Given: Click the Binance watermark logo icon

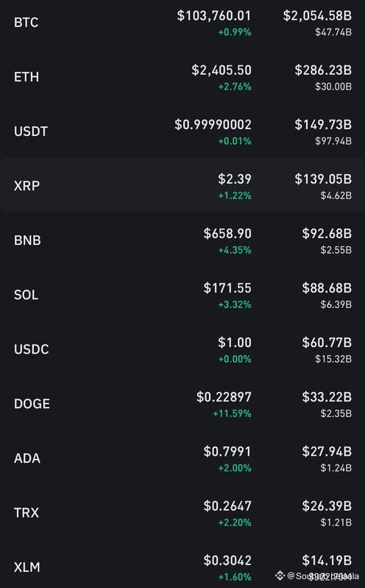Looking at the screenshot, I should click(x=280, y=576).
